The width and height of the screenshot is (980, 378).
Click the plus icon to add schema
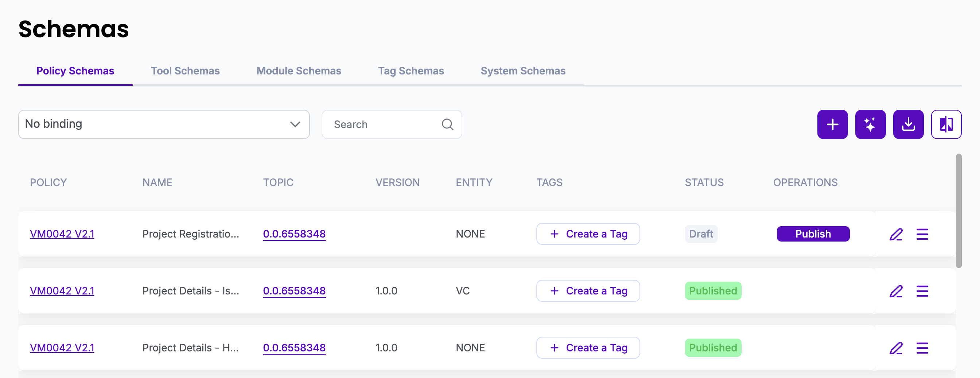pos(832,124)
